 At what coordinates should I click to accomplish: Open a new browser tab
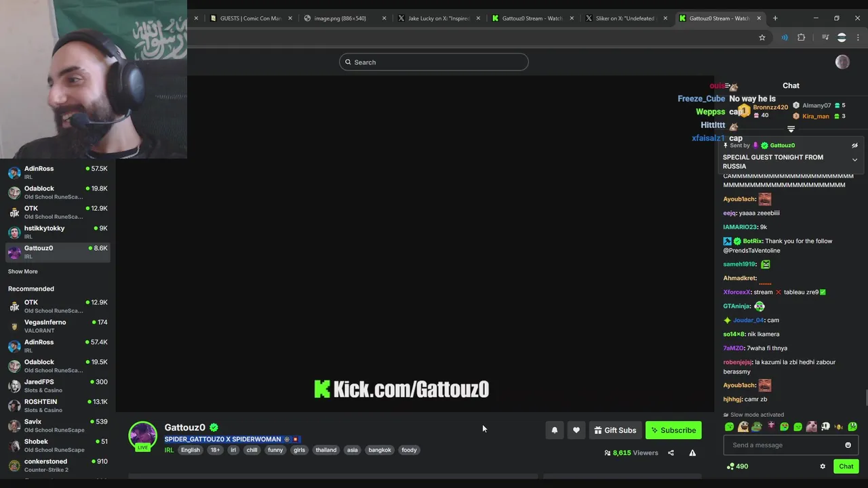tap(775, 18)
